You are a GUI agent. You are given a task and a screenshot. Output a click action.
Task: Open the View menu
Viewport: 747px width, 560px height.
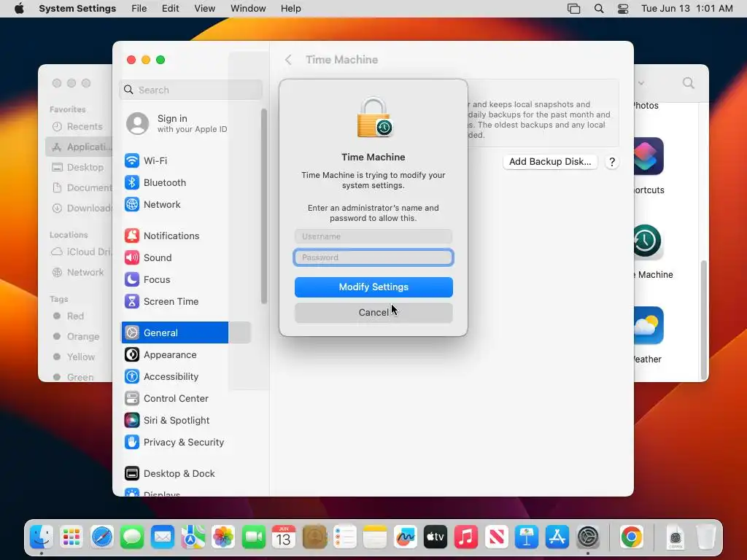coord(204,9)
